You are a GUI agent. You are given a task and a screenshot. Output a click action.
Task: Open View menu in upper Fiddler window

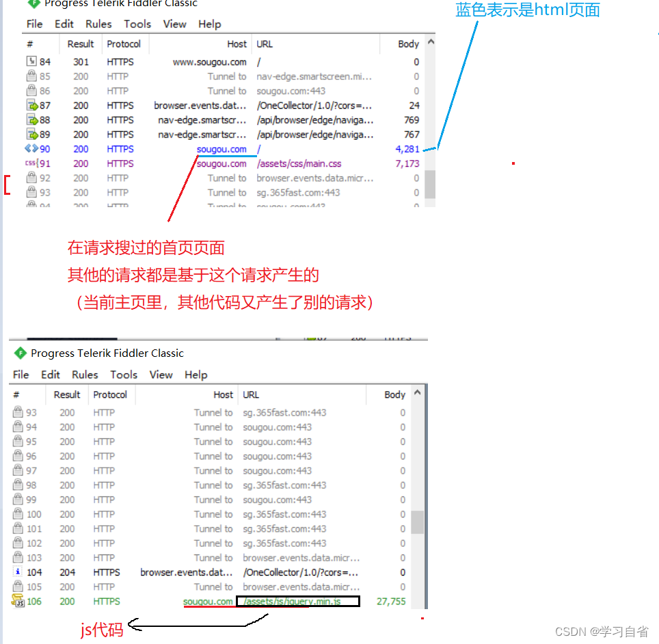pos(174,24)
